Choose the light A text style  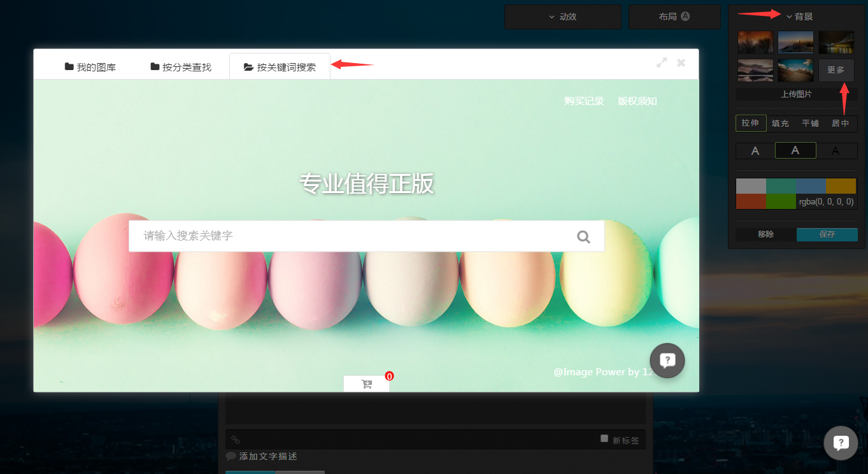pyautogui.click(x=755, y=151)
